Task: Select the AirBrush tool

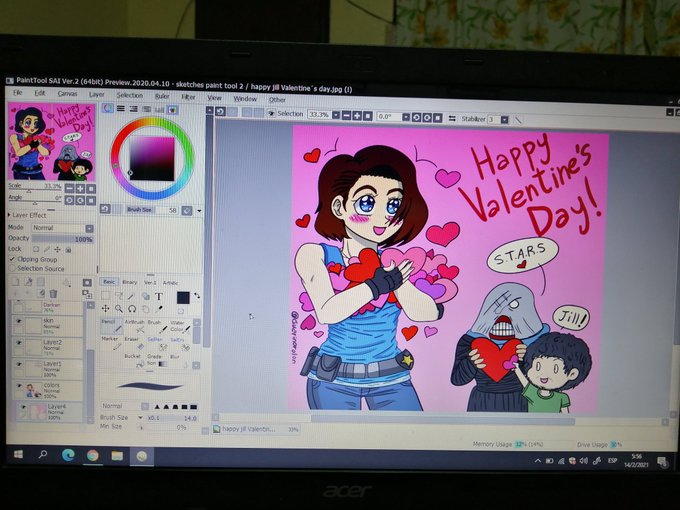Action: 134,326
